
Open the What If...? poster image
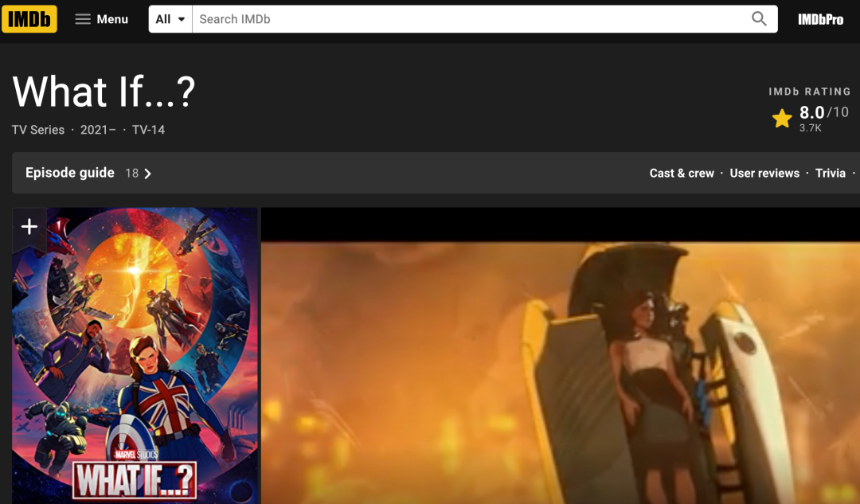tap(135, 355)
